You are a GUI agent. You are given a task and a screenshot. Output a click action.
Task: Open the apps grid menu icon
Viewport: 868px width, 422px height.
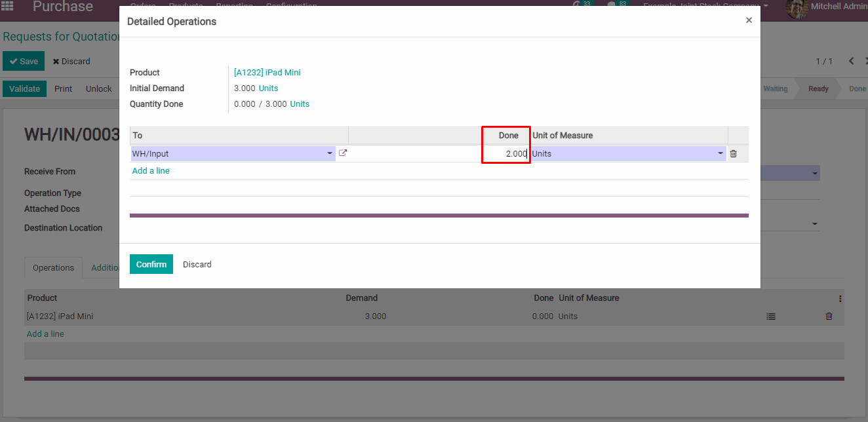pyautogui.click(x=8, y=7)
